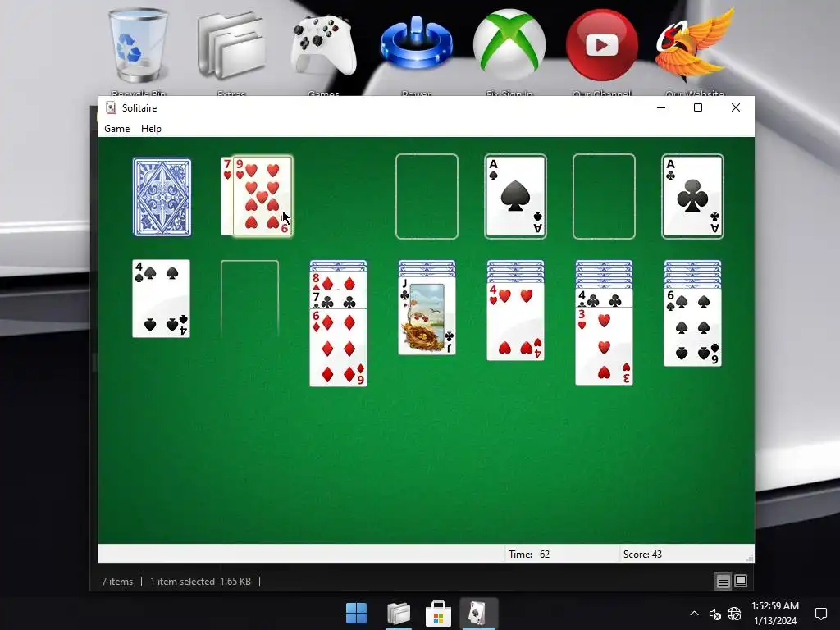Click the '7 items' status text
840x630 pixels.
[x=117, y=582]
